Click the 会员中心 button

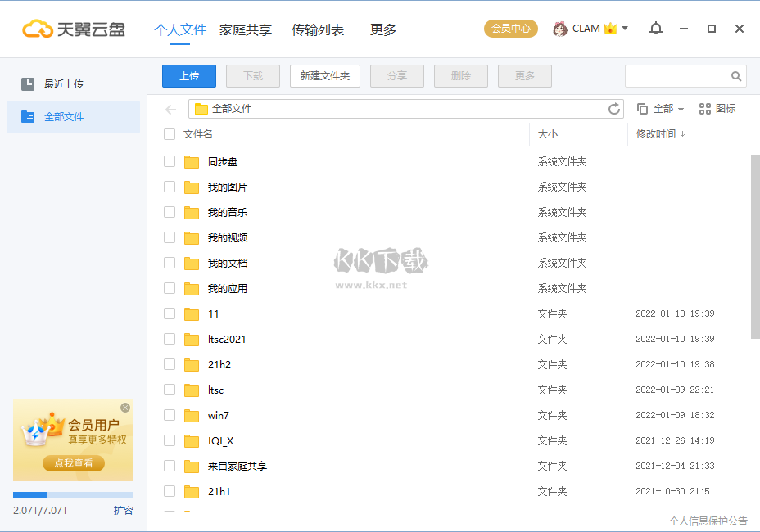point(511,29)
